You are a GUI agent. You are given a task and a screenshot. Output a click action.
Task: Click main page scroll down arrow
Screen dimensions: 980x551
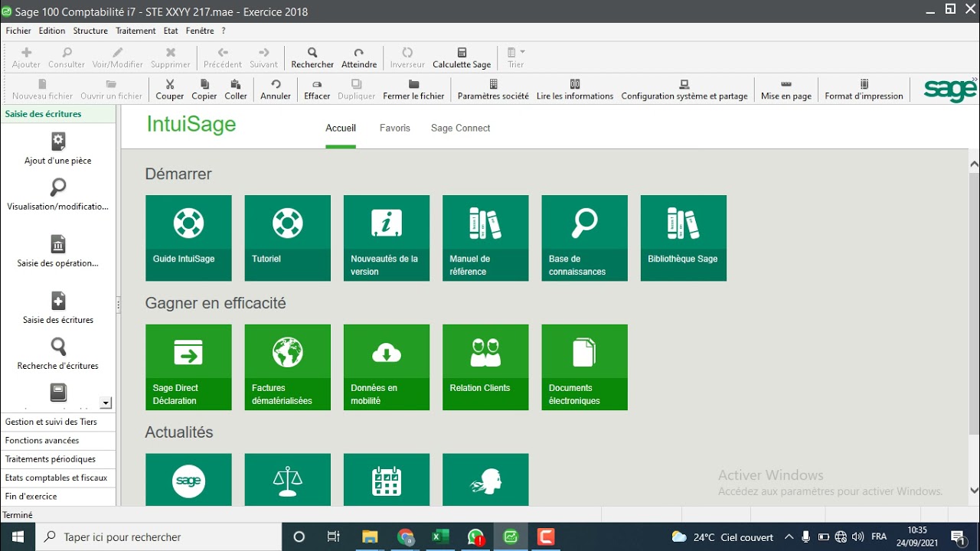(x=974, y=491)
